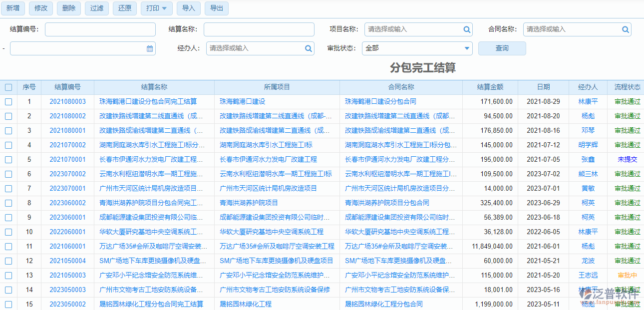Viewport: 644px width, 310px height.
Task: Expand the 打印 print dropdown
Action: pos(156,8)
